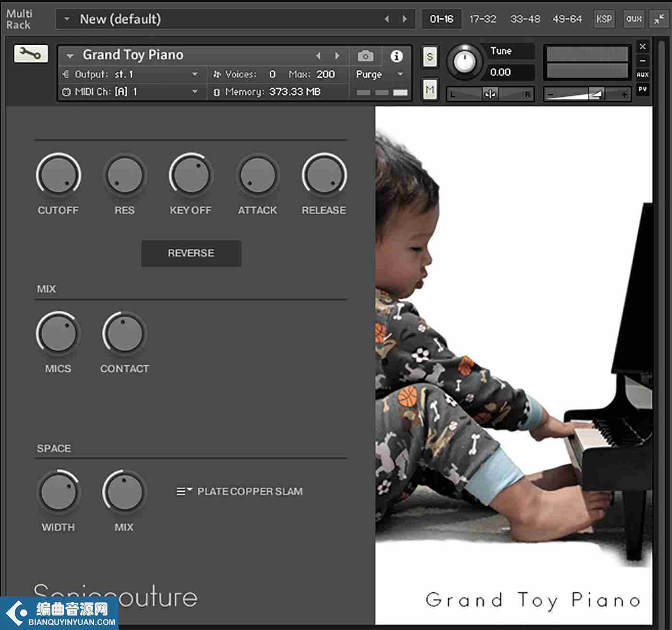This screenshot has height=630, width=672.
Task: Adjust the RES knob
Action: [124, 175]
